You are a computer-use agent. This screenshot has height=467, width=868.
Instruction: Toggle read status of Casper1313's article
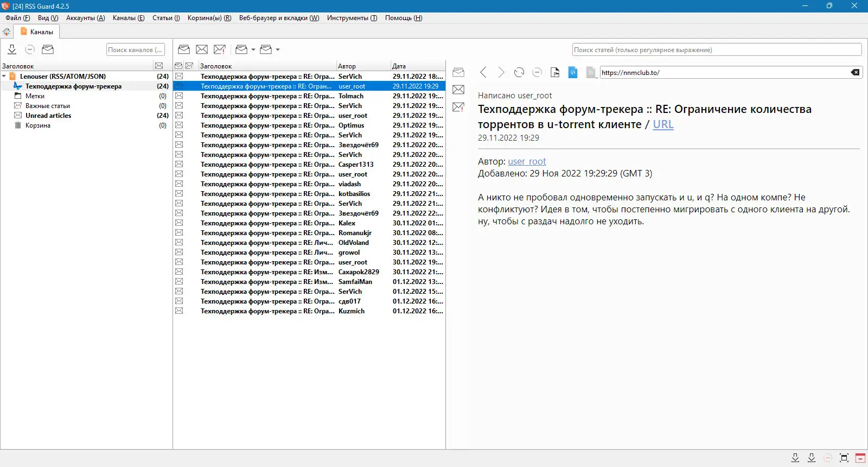(x=179, y=165)
